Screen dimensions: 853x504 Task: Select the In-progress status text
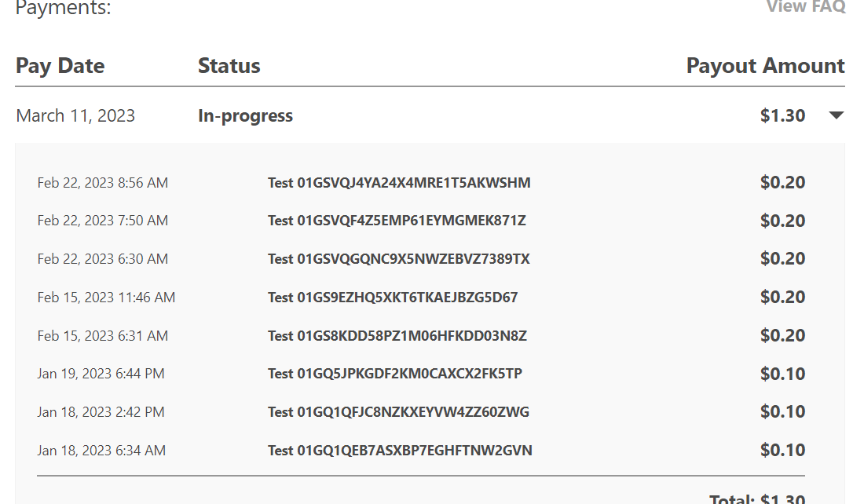click(245, 116)
